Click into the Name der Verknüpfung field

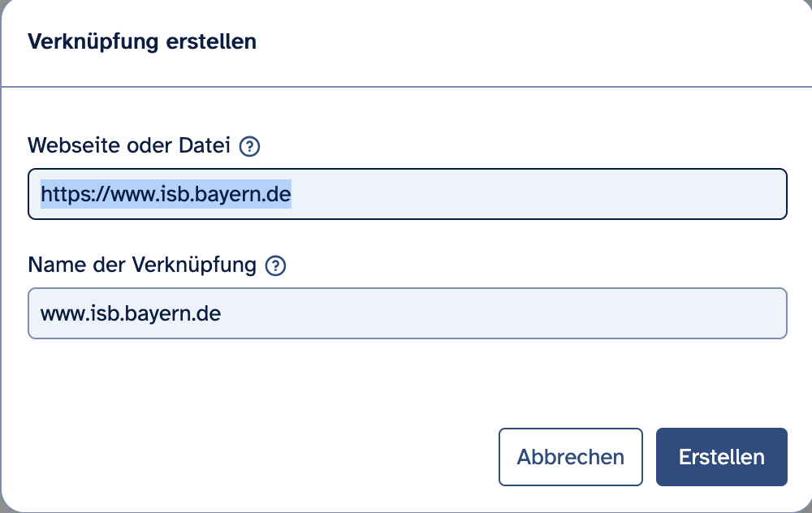pyautogui.click(x=487, y=313)
